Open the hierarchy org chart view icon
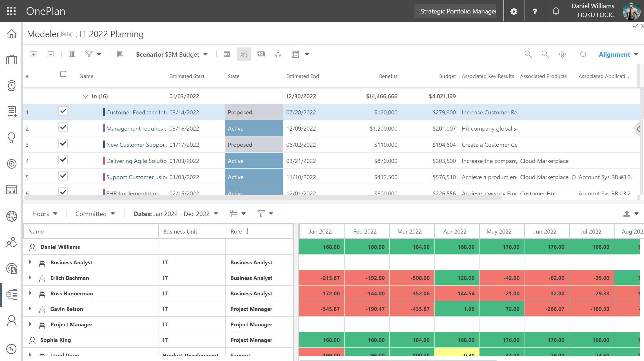 point(278,54)
